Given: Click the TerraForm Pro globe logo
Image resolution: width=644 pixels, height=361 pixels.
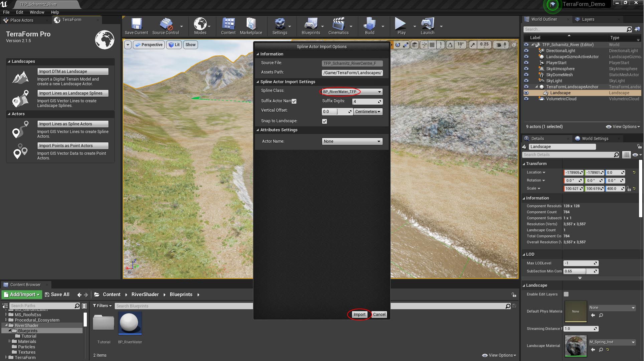Looking at the screenshot, I should 105,39.
